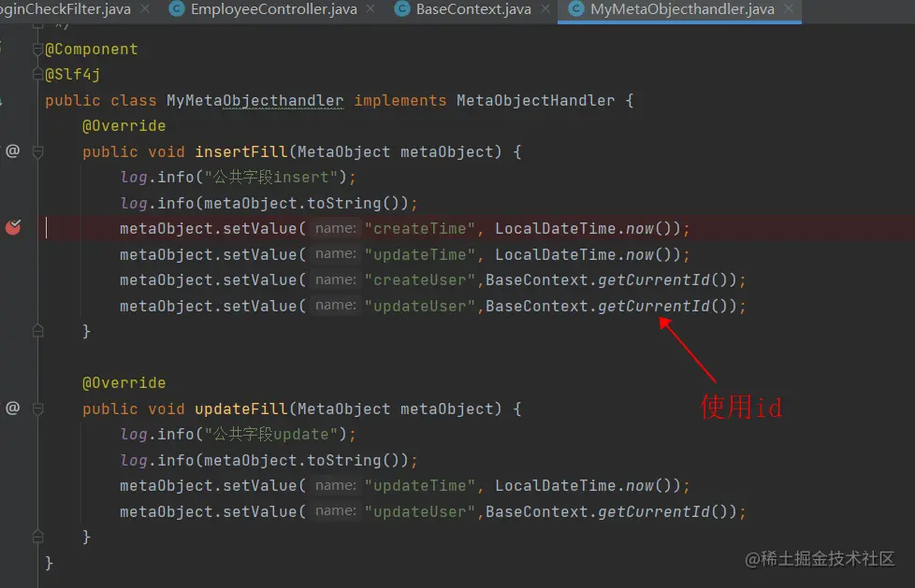915x588 pixels.
Task: Click the "createUser" string literal
Action: 420,280
